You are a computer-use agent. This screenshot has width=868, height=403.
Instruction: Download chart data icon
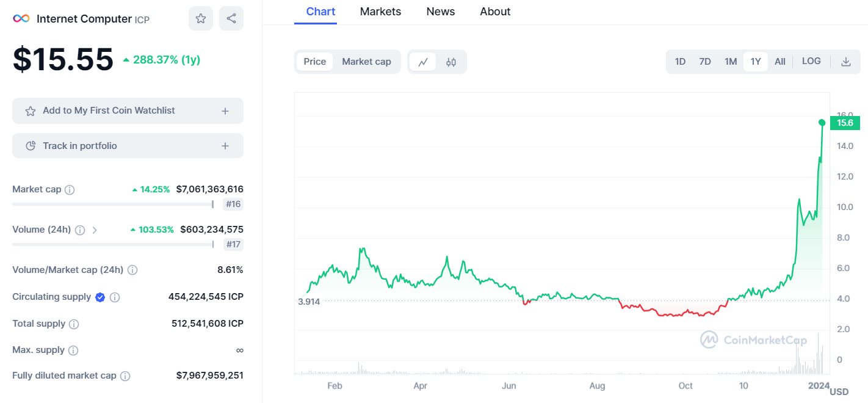[x=846, y=62]
